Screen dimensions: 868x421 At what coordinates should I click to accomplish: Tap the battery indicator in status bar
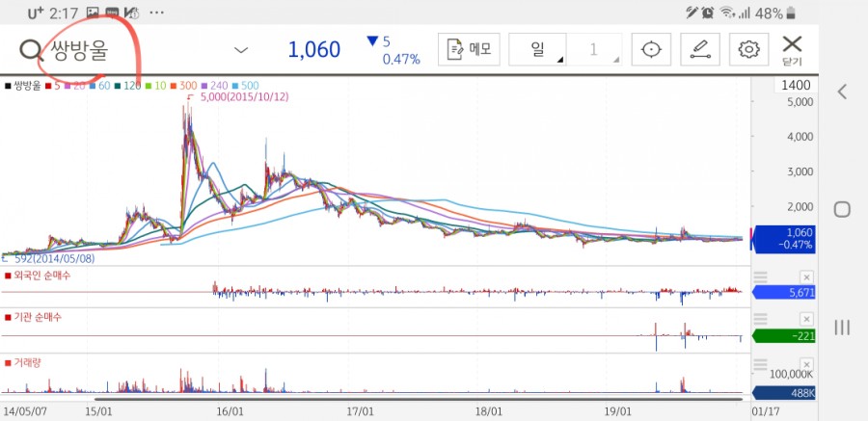[x=792, y=13]
